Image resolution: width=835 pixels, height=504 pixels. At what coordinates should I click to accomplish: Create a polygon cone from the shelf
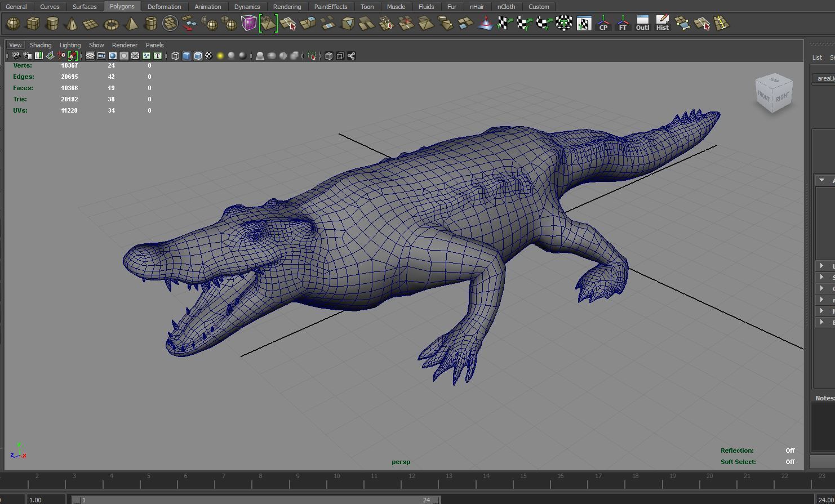72,24
